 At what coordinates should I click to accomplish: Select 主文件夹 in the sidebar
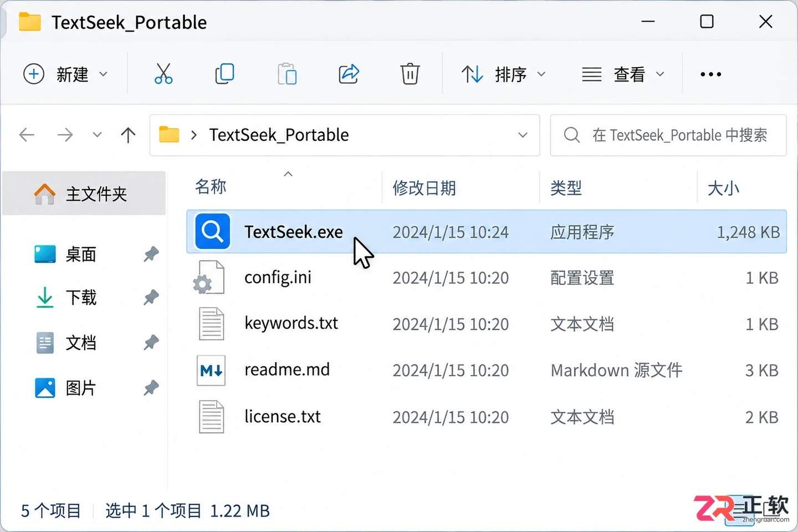click(x=84, y=193)
